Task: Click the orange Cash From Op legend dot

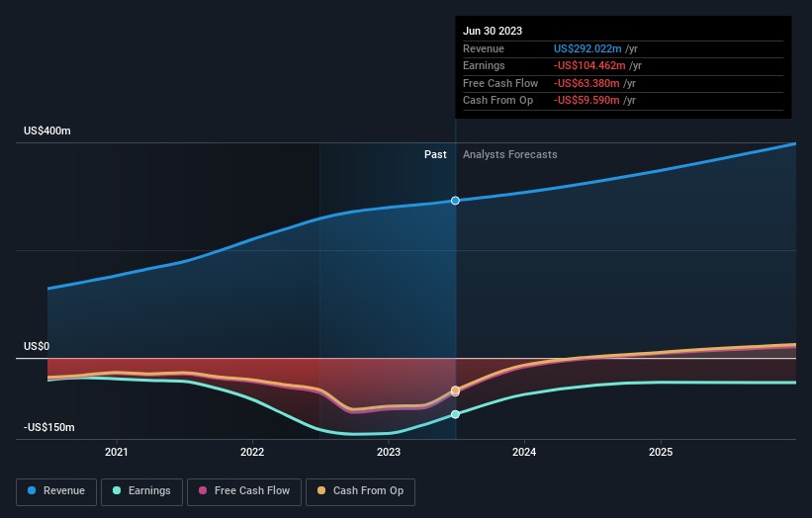Action: [x=321, y=490]
